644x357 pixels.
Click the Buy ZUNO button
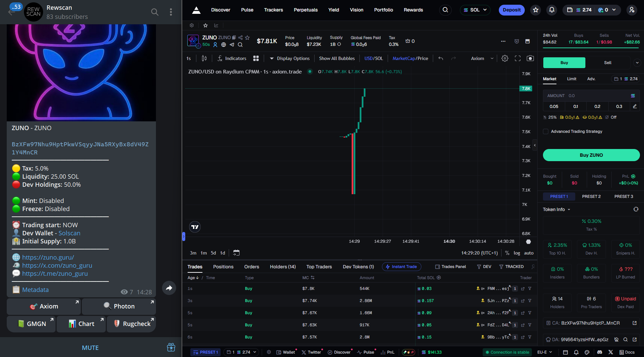pos(590,155)
